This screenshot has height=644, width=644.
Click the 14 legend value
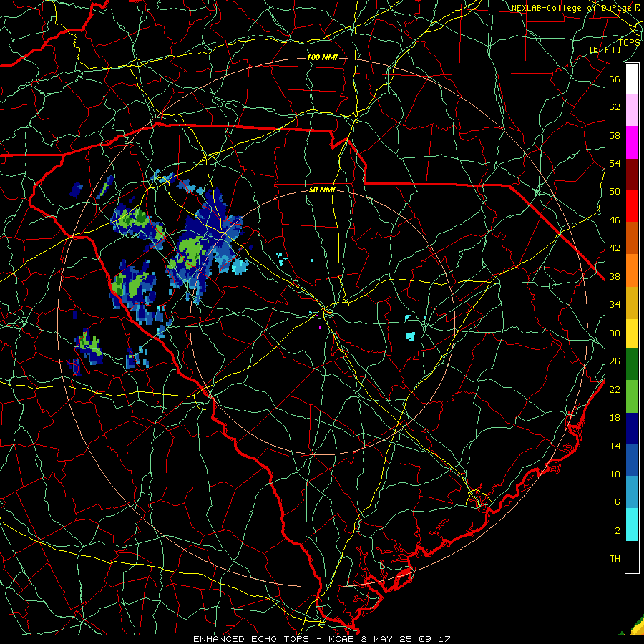click(615, 446)
